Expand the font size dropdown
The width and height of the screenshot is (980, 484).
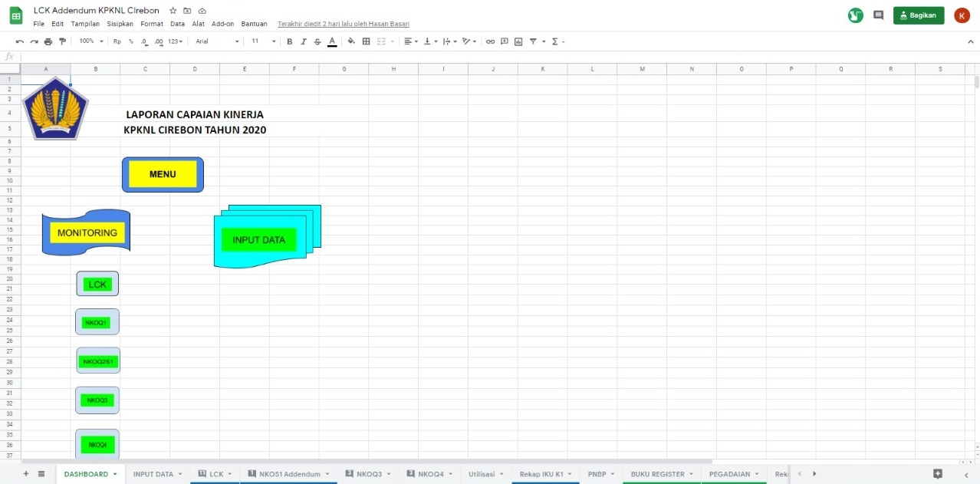pyautogui.click(x=261, y=41)
